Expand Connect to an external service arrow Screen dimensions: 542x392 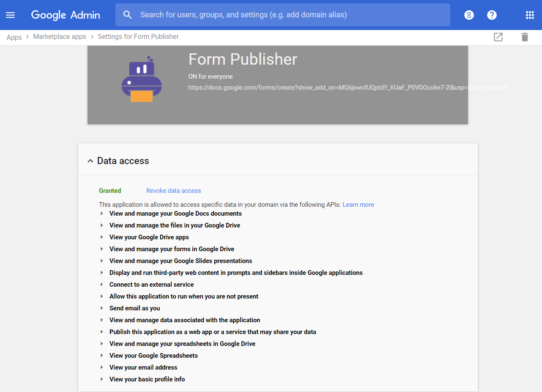[x=102, y=285]
